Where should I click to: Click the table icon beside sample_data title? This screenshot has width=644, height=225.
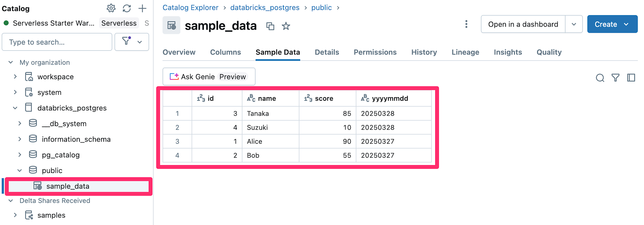point(171,25)
